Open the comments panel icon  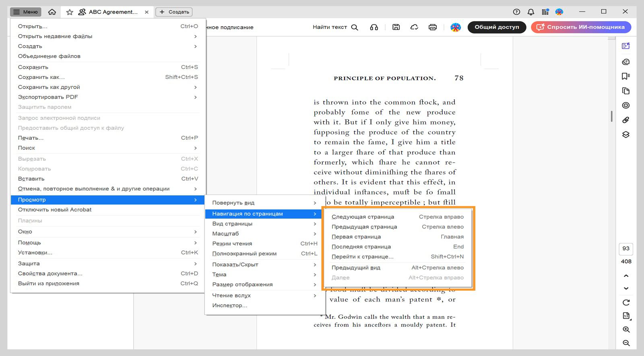coord(625,62)
